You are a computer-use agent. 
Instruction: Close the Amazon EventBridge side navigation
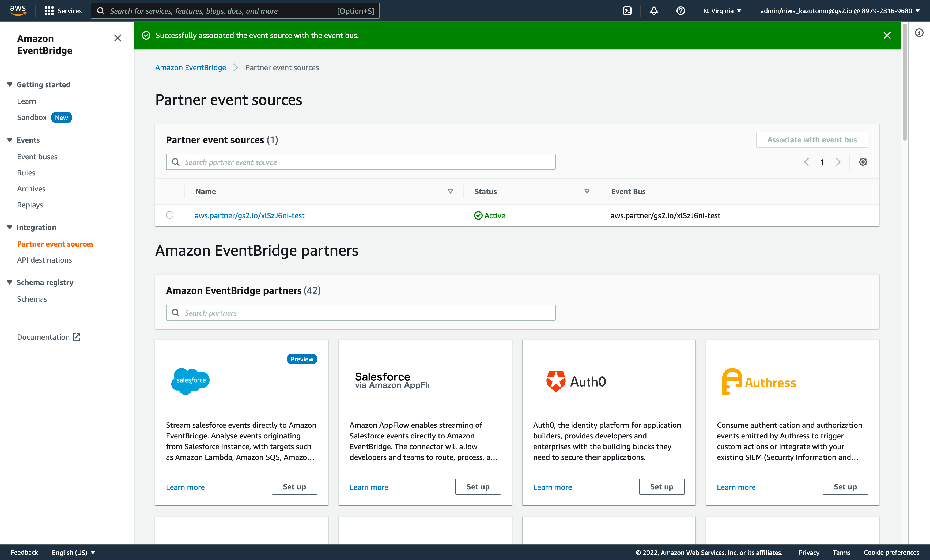tap(118, 38)
